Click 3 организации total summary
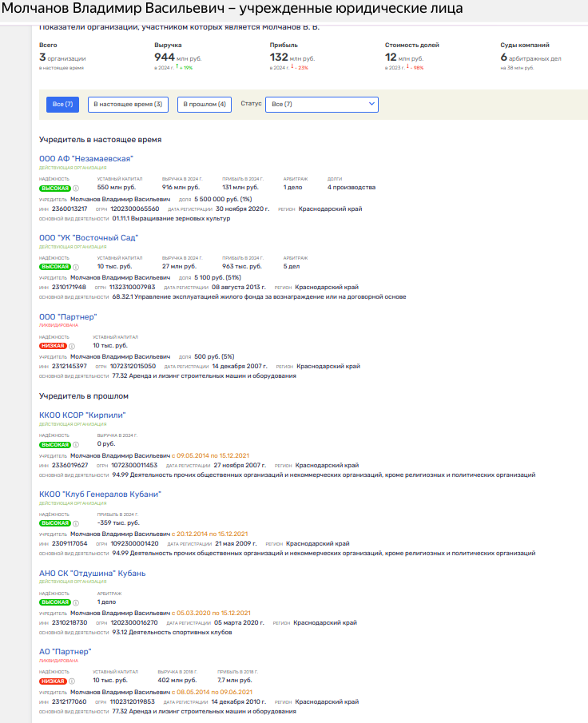588x723 pixels. pyautogui.click(x=62, y=58)
